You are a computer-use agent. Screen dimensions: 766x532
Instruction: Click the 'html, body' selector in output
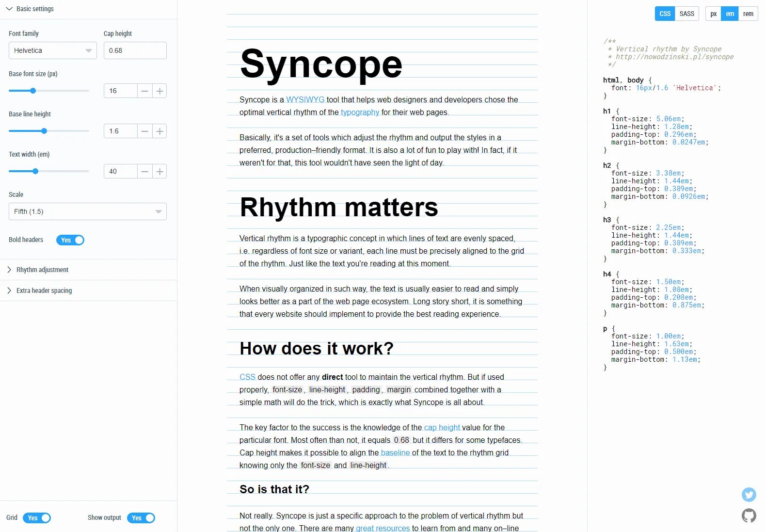pyautogui.click(x=623, y=80)
